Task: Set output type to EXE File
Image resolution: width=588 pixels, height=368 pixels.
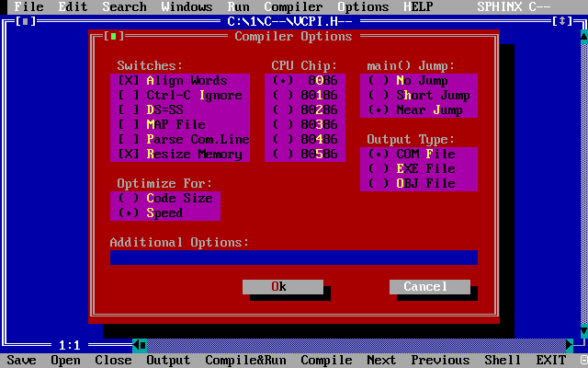Action: point(419,169)
